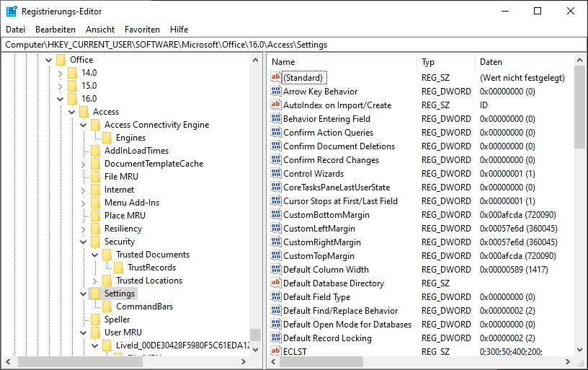
Task: Click inside the registry path address bar
Action: pyautogui.click(x=288, y=45)
